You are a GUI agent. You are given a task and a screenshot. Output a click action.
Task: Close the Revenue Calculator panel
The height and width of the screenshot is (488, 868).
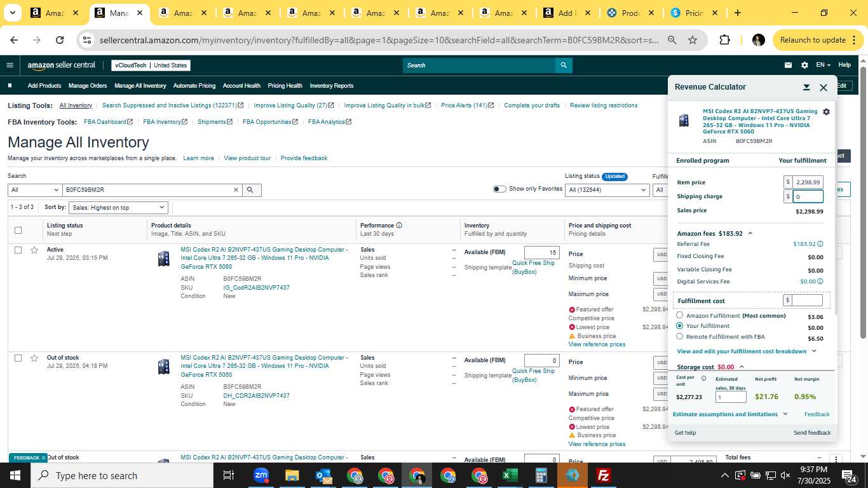824,88
